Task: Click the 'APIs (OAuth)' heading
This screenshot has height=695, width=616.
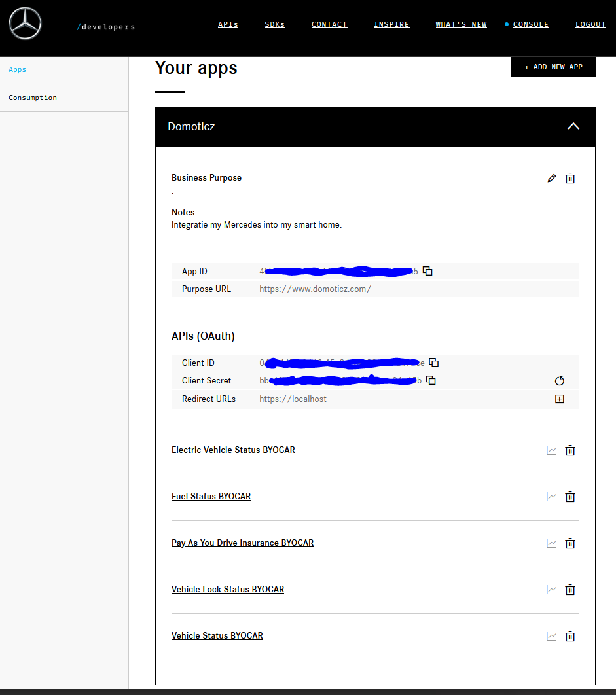Action: 203,336
